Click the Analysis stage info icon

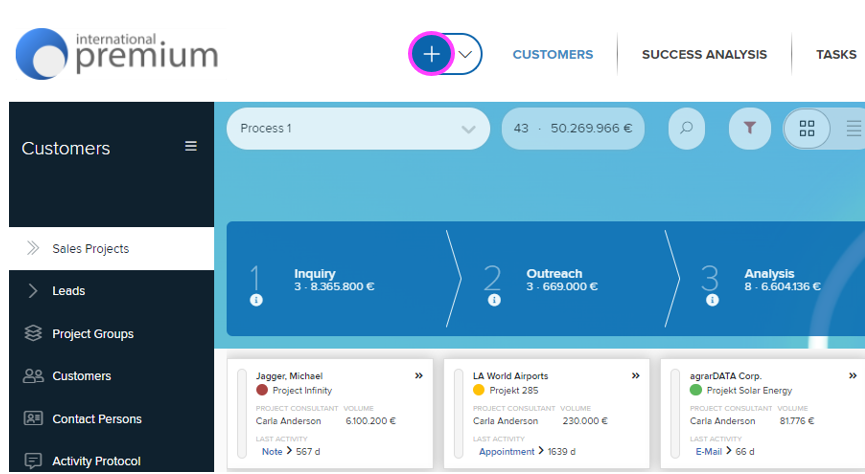coord(710,300)
